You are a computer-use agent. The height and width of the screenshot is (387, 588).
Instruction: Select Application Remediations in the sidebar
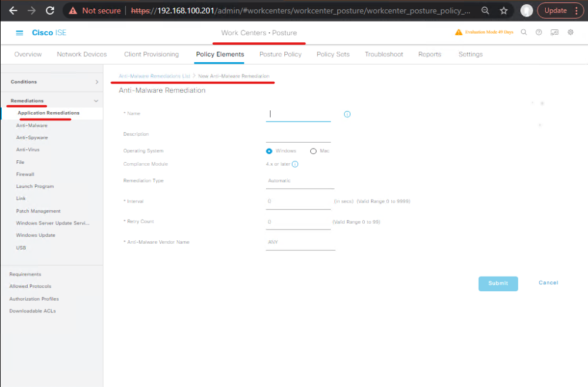coord(48,113)
